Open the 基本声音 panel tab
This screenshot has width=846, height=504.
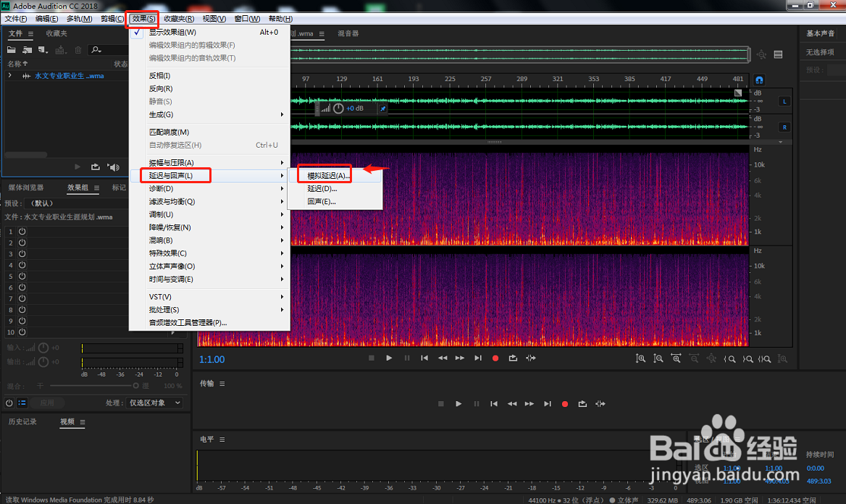coord(820,33)
